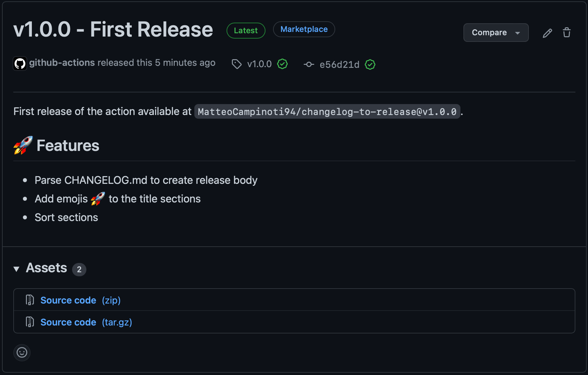Click the github-actions avatar icon
The image size is (588, 375).
click(x=20, y=63)
